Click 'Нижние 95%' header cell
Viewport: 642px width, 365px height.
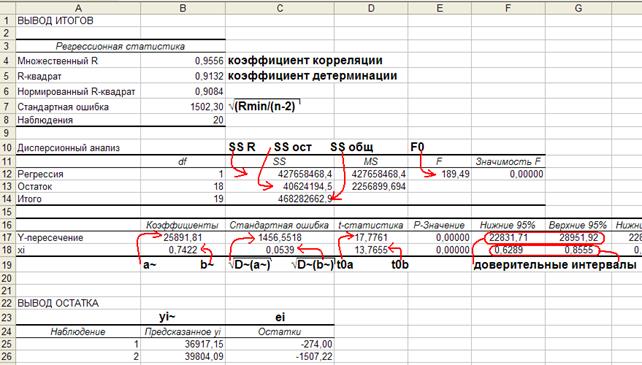pos(507,225)
